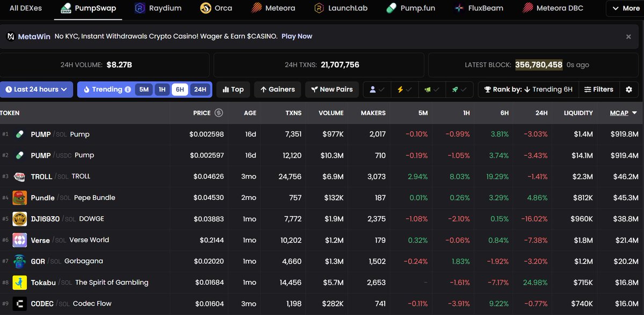
Task: Click the Pump.fun pill icon
Action: 392,8
